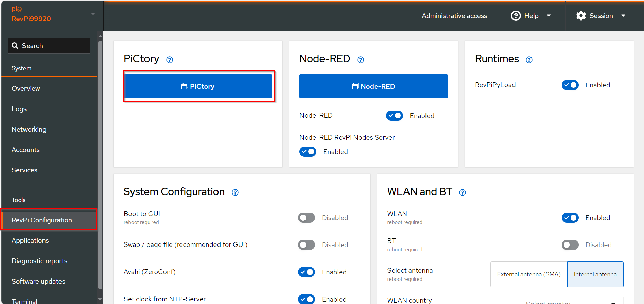Open Overview in the sidebar

point(49,88)
